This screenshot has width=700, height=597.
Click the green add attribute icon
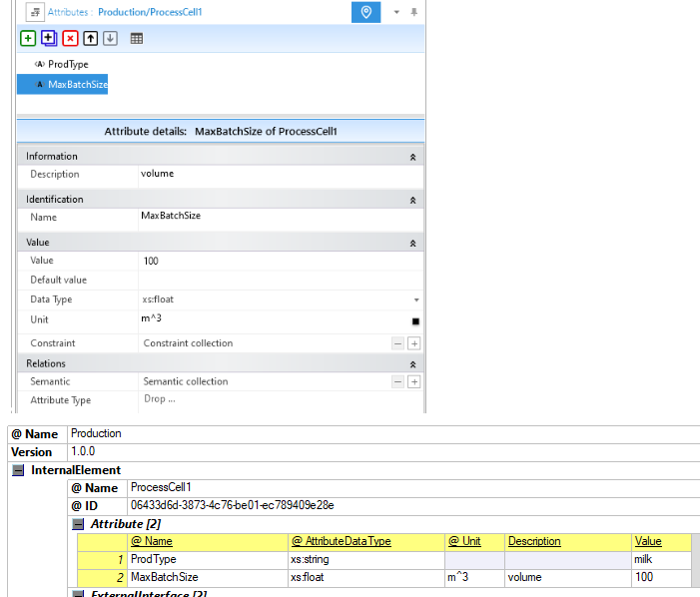tap(28, 38)
